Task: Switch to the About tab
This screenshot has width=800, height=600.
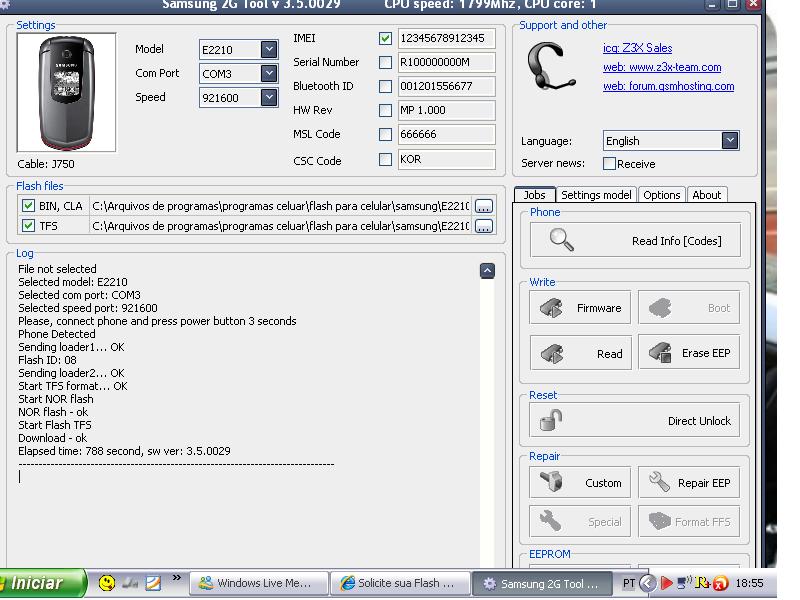Action: (707, 195)
